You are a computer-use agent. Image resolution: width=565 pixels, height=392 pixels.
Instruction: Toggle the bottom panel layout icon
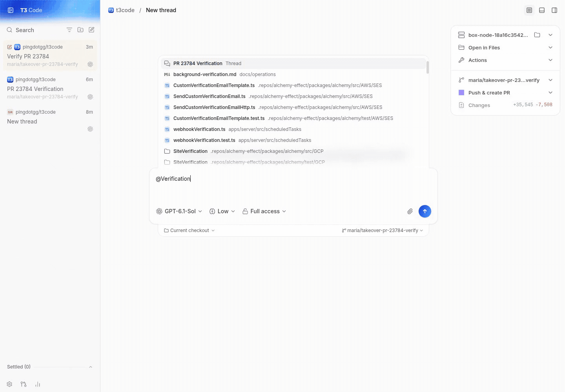pos(542,10)
